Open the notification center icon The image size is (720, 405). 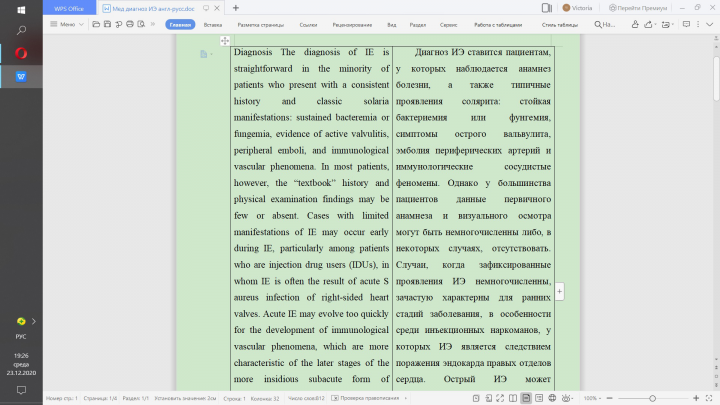pos(21,390)
